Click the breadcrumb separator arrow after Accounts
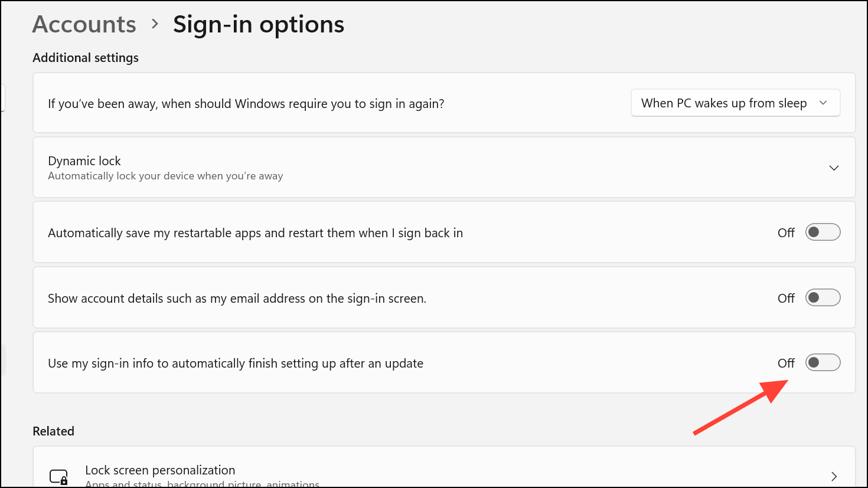Viewport: 868px width, 488px height. 155,24
